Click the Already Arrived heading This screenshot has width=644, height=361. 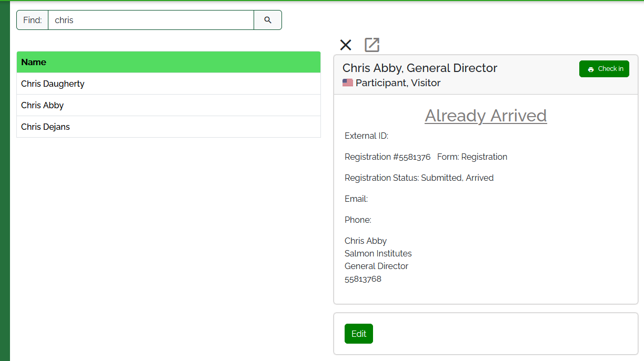point(486,116)
